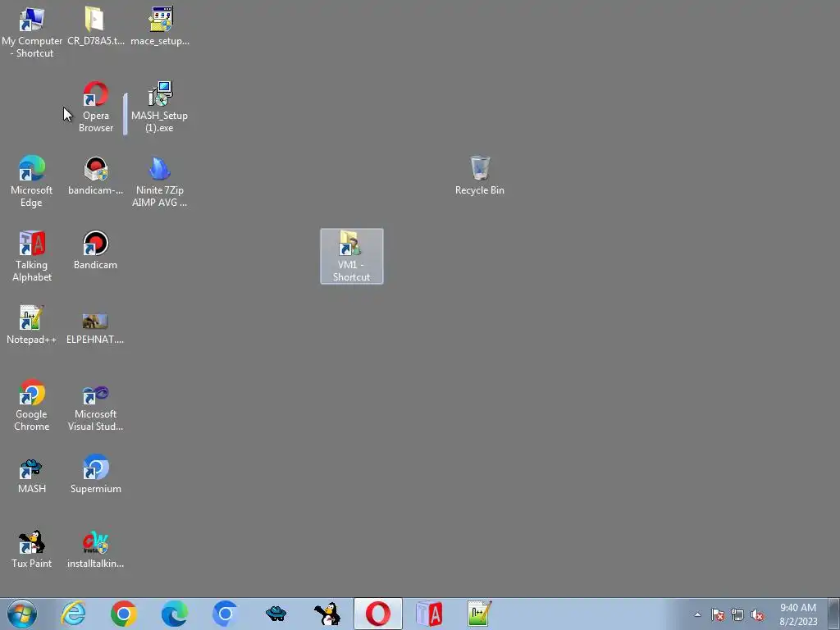
Task: Launch Talking Alphabet from the taskbar
Action: click(428, 614)
